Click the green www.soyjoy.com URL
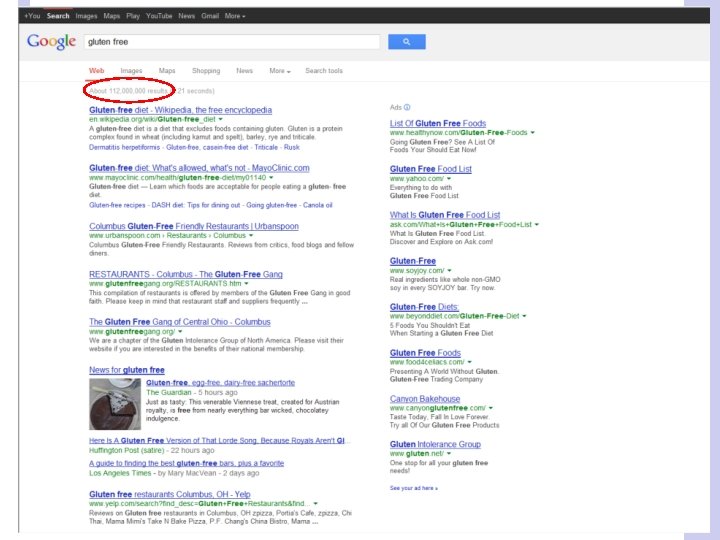 [x=417, y=270]
